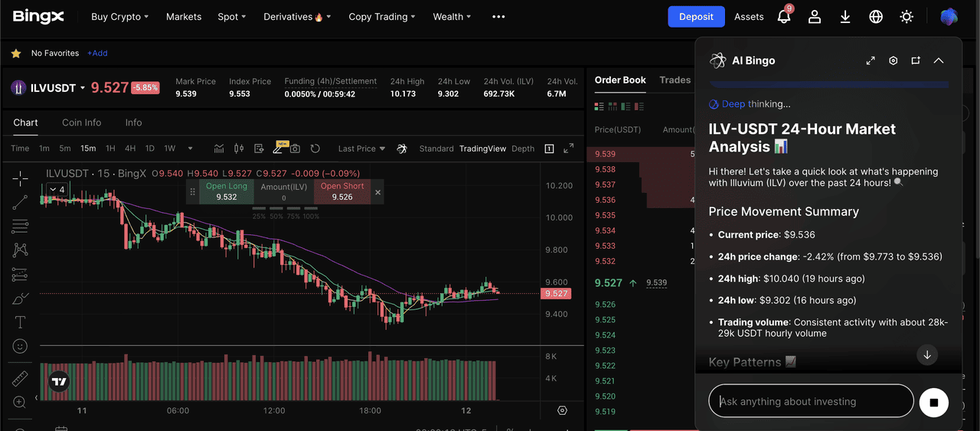Toggle light/dark theme sun icon
This screenshot has height=431, width=980.
pos(906,16)
